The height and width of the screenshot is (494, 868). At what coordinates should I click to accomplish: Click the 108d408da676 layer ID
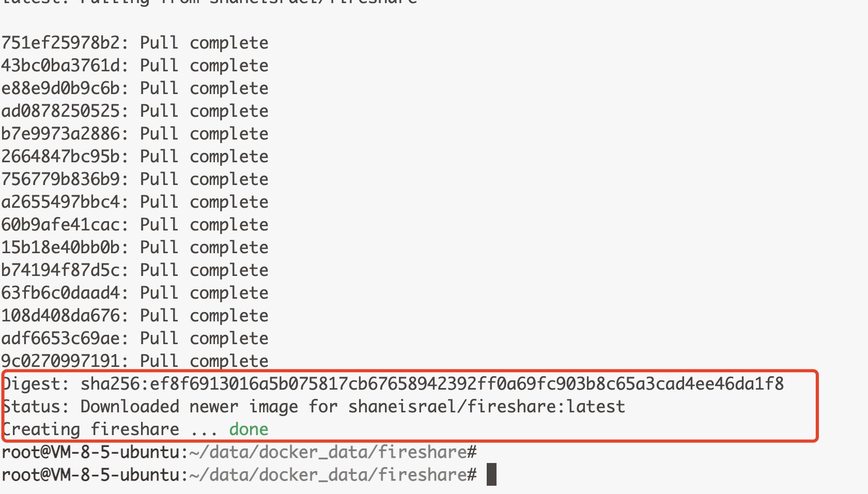tap(61, 316)
